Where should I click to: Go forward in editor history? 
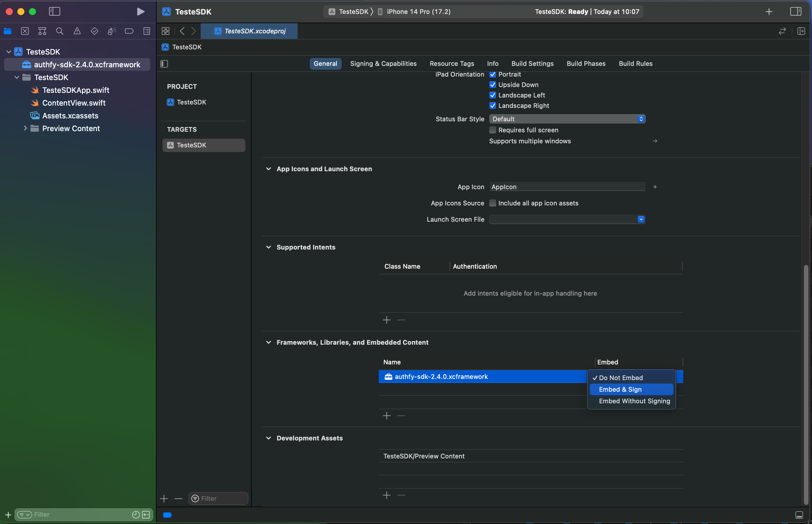pos(193,31)
